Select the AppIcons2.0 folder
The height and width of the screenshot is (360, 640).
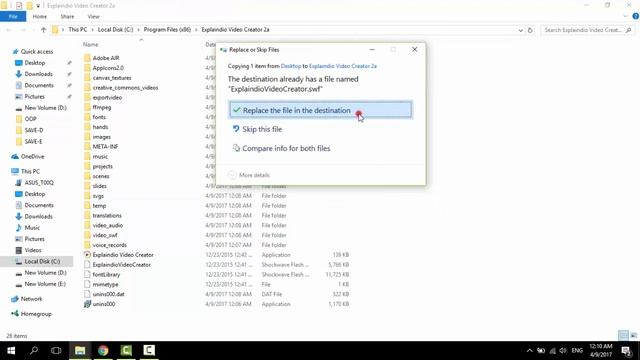tap(108, 68)
